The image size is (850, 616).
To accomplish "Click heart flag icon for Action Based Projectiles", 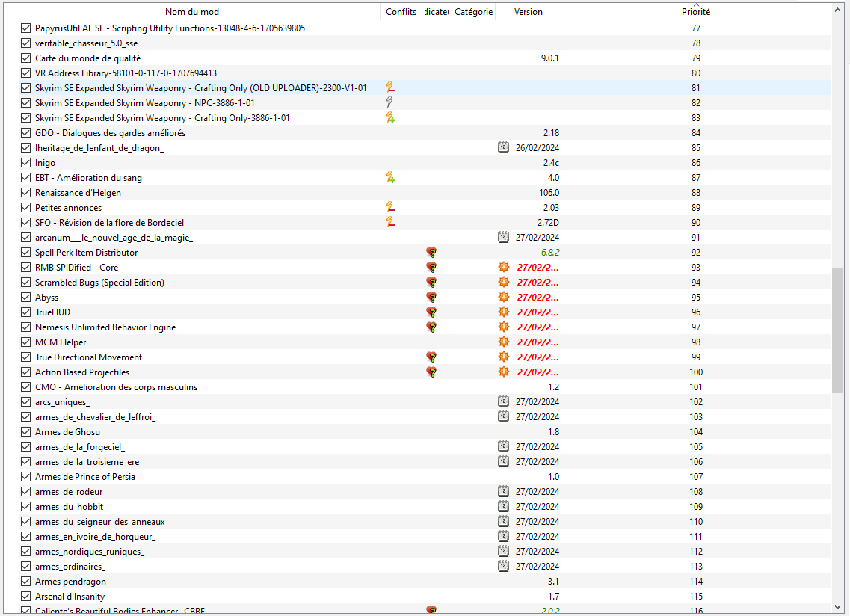I will point(431,372).
